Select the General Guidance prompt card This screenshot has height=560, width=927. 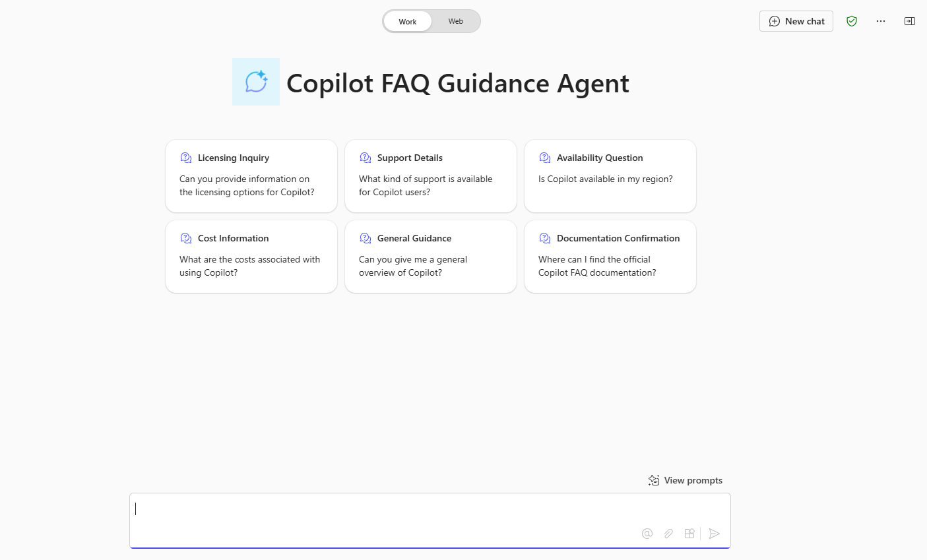(431, 257)
